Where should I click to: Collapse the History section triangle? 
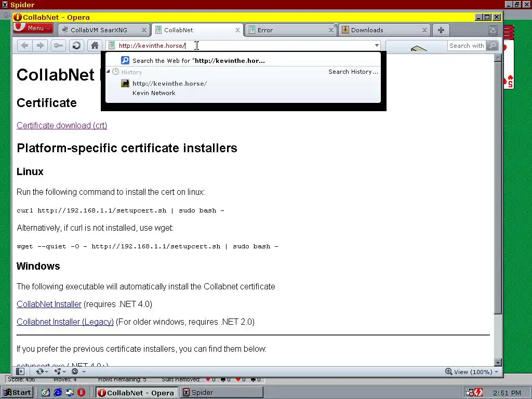click(x=108, y=72)
